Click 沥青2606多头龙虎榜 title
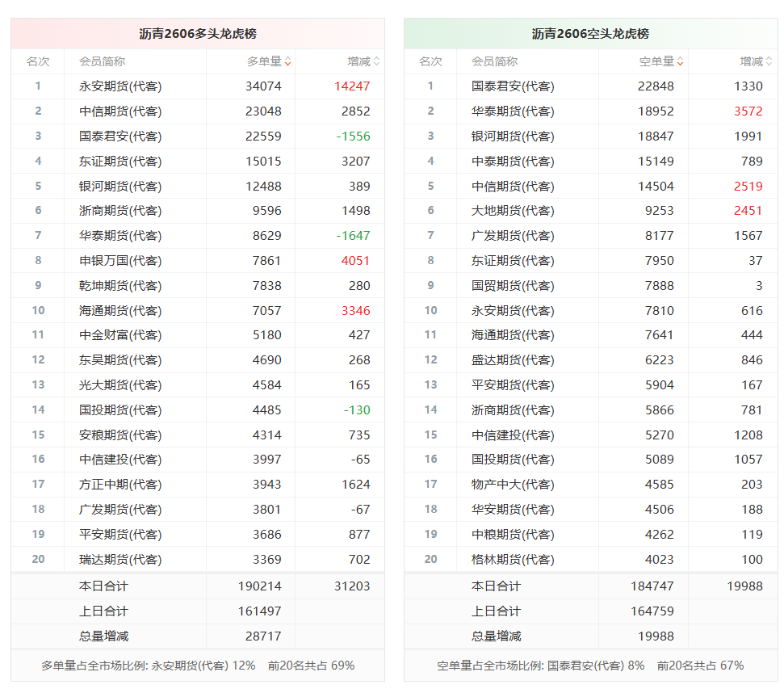 [198, 33]
